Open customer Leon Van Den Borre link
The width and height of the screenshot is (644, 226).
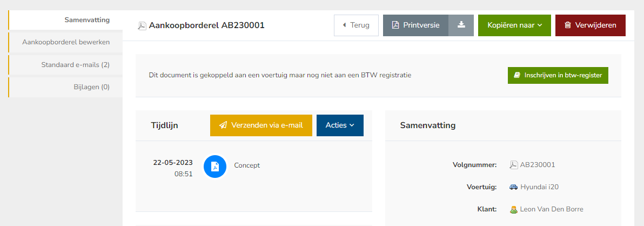coord(551,209)
